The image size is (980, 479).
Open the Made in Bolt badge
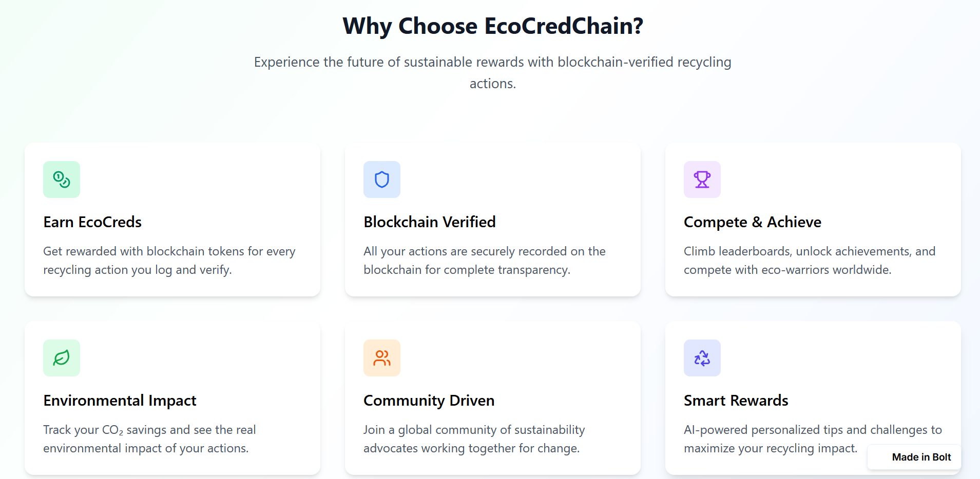click(x=914, y=457)
